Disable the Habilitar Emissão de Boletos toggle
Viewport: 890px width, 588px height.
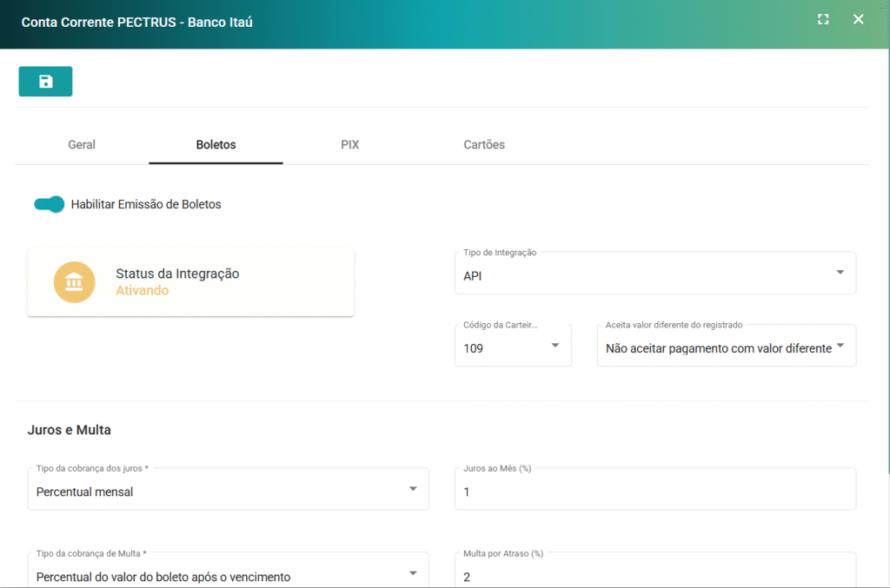[x=50, y=204]
